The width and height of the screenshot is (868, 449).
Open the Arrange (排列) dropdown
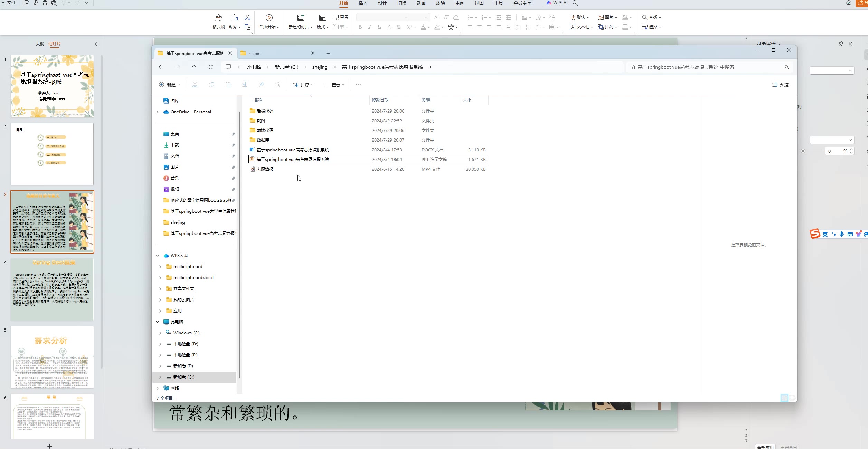608,27
